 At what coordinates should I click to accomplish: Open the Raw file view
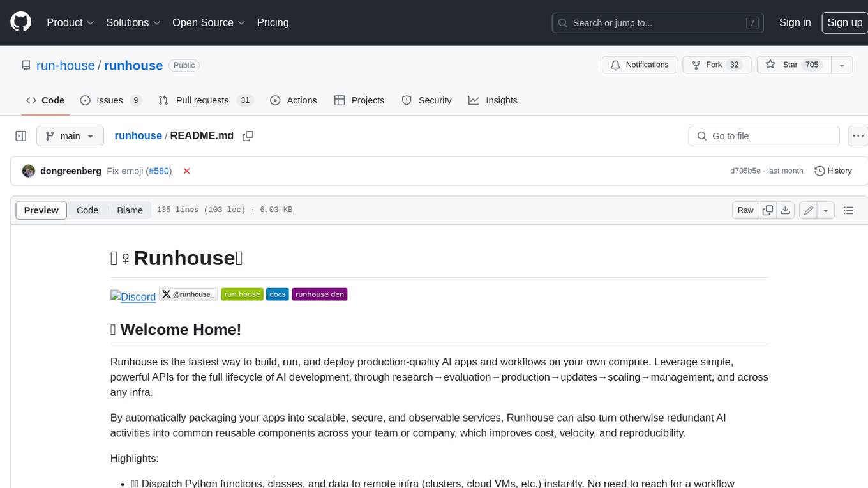pyautogui.click(x=745, y=210)
